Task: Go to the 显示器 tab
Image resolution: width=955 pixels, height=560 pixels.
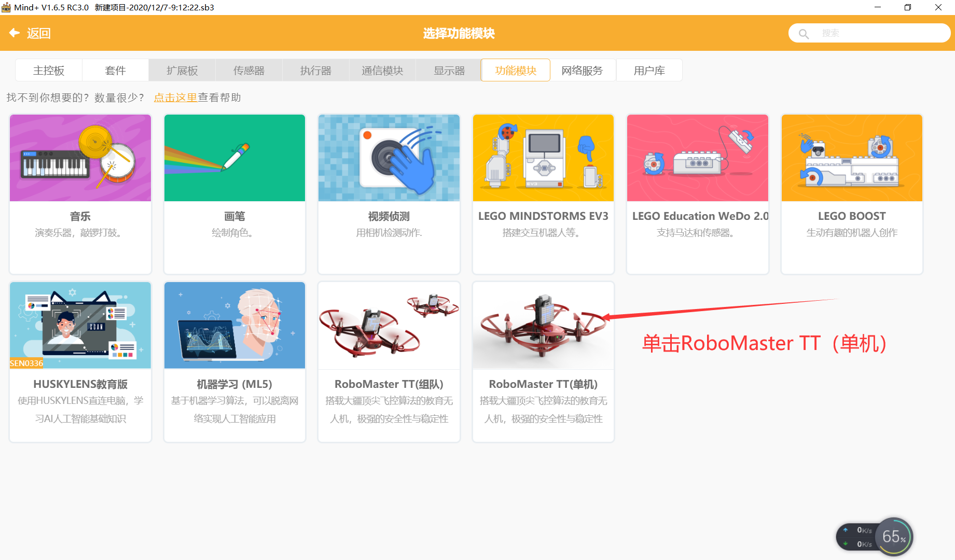Action: click(x=449, y=71)
